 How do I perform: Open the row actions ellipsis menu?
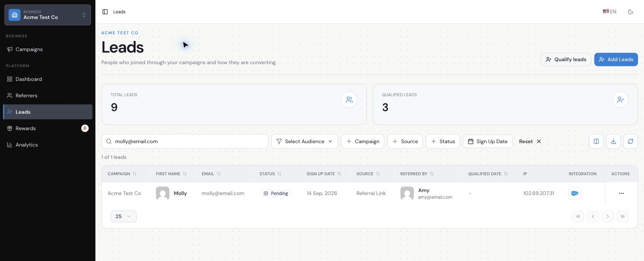coord(621,193)
